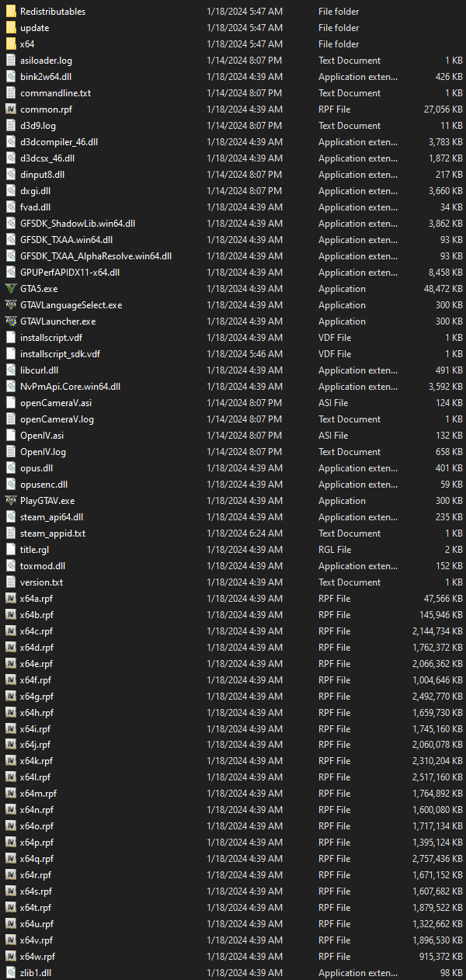Viewport: 466px width, 980px height.
Task: Select the x64t.rpf file name
Action: tap(36, 908)
